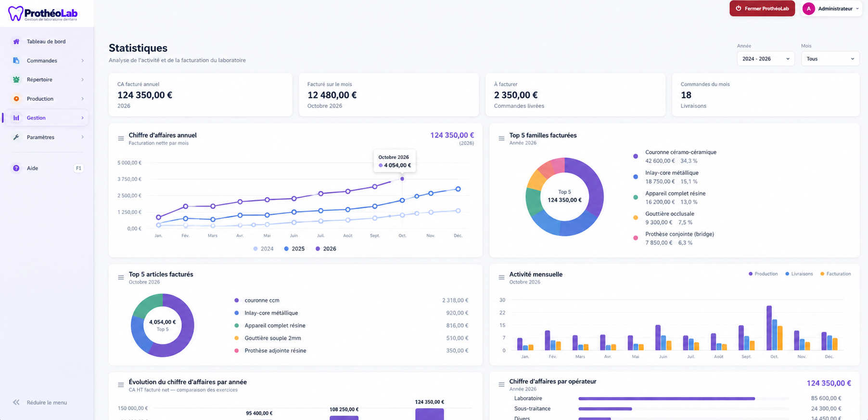Toggle the Facturation series in Activité mensuelle
This screenshot has width=868, height=420.
point(836,274)
